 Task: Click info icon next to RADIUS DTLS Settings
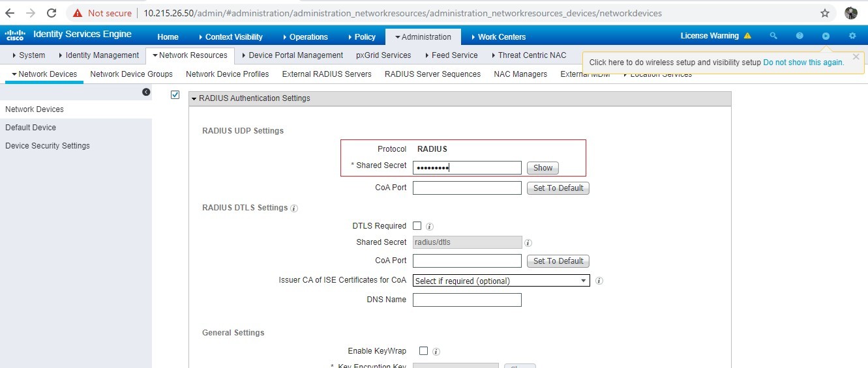click(x=294, y=208)
